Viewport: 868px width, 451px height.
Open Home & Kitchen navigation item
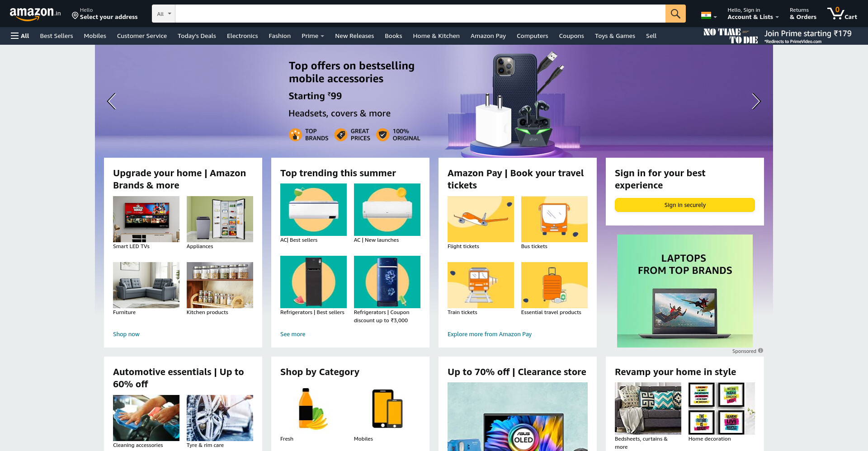pyautogui.click(x=436, y=36)
